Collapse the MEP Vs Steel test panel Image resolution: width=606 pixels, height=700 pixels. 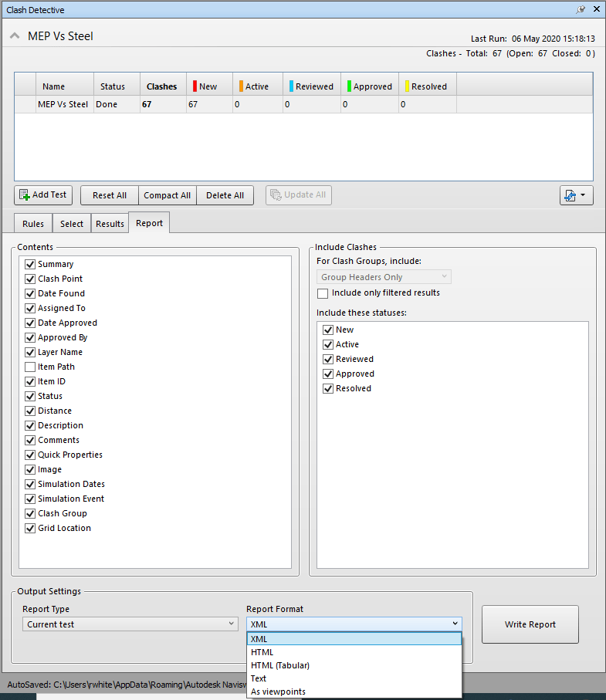point(15,36)
